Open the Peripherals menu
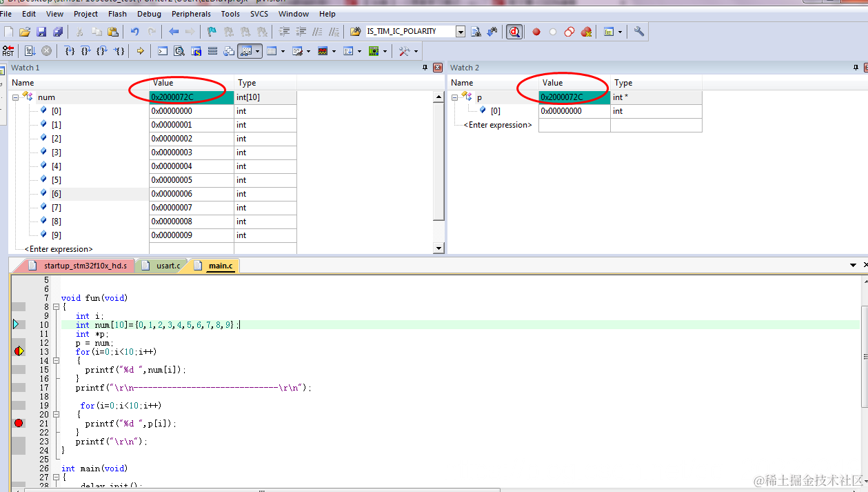Image resolution: width=868 pixels, height=492 pixels. click(191, 14)
